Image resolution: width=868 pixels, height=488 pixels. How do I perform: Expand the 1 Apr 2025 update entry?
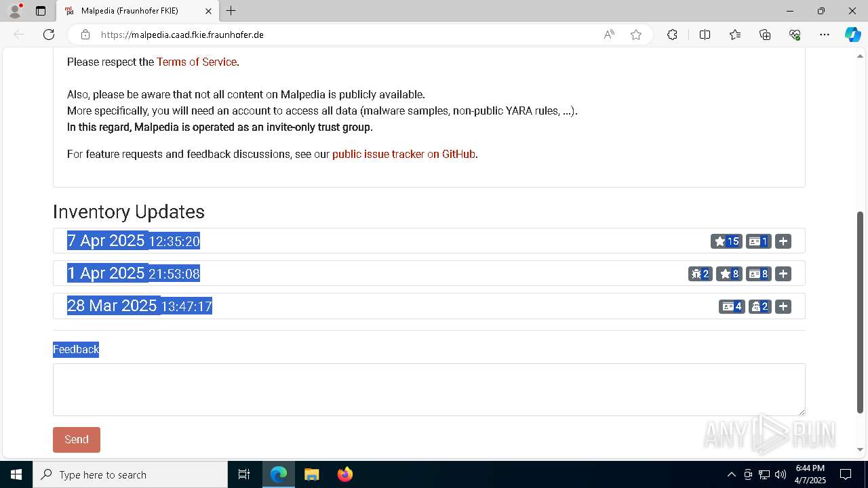pos(783,274)
